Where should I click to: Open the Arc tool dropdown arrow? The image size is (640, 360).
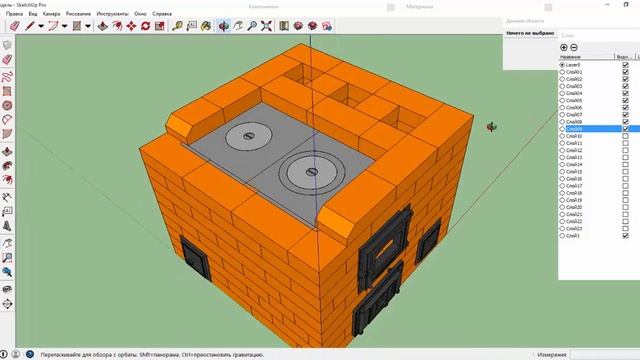point(64,26)
